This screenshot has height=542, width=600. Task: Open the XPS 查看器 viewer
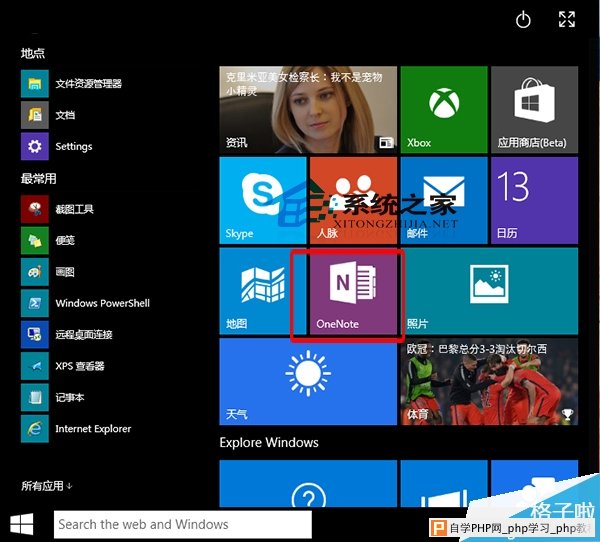35,366
